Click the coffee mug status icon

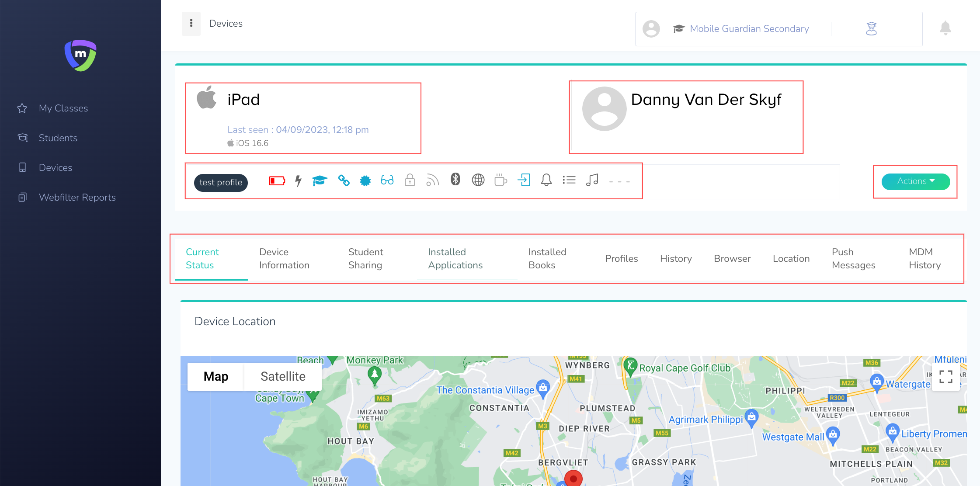point(501,180)
